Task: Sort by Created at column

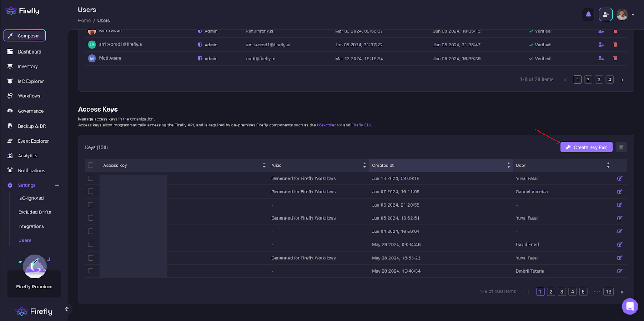Action: tap(508, 165)
